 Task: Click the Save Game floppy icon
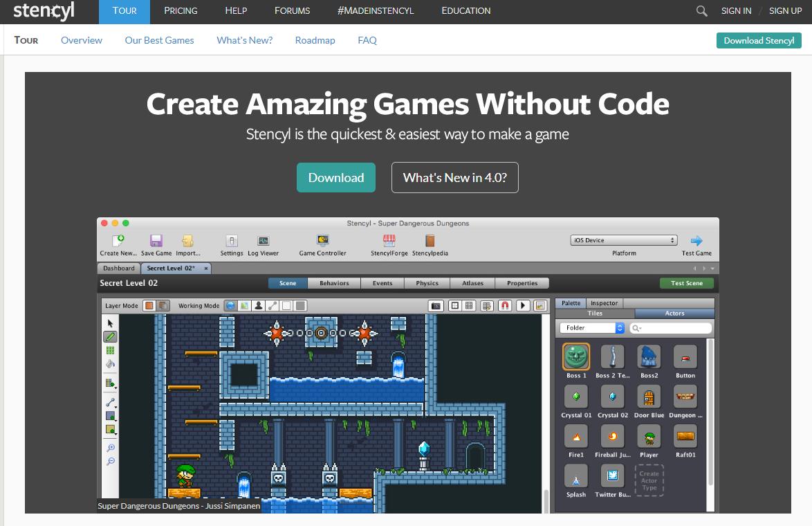pos(156,241)
